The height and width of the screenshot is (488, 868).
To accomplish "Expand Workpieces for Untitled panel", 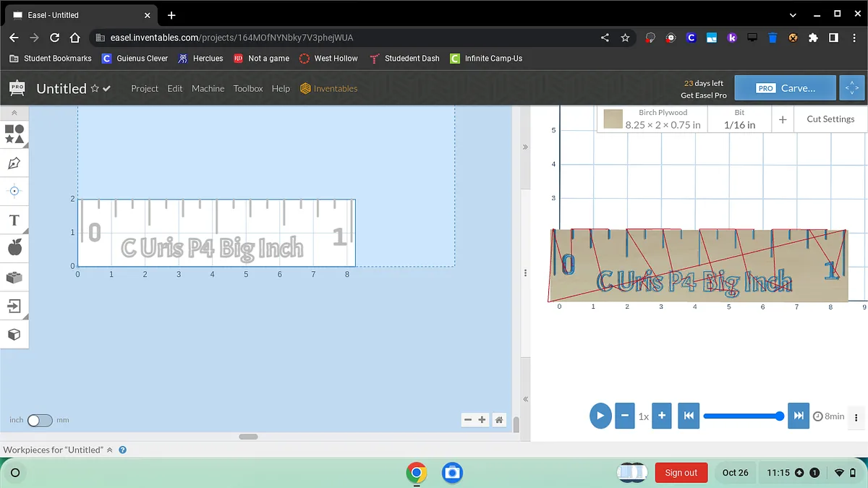I will 109,450.
